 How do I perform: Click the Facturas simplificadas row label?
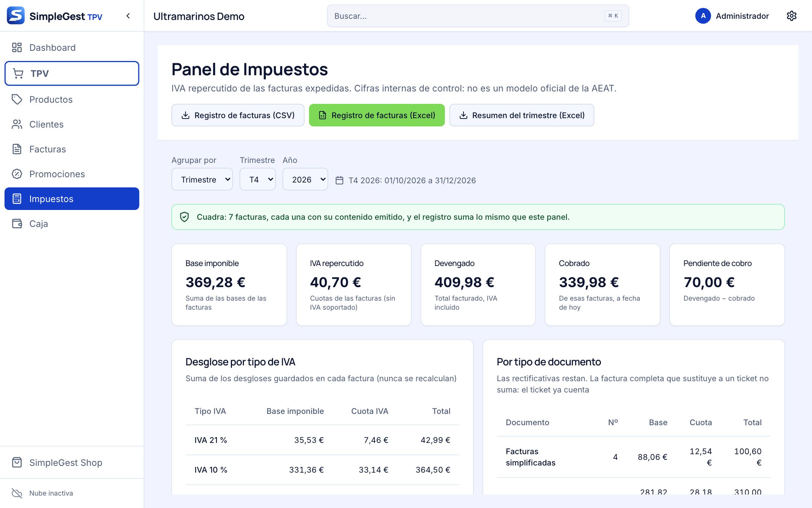(x=530, y=457)
